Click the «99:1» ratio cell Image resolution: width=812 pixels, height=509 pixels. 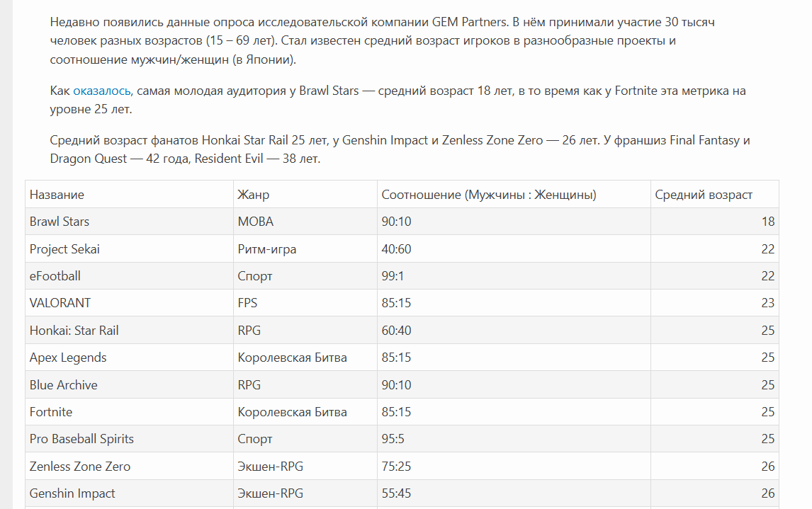[392, 276]
